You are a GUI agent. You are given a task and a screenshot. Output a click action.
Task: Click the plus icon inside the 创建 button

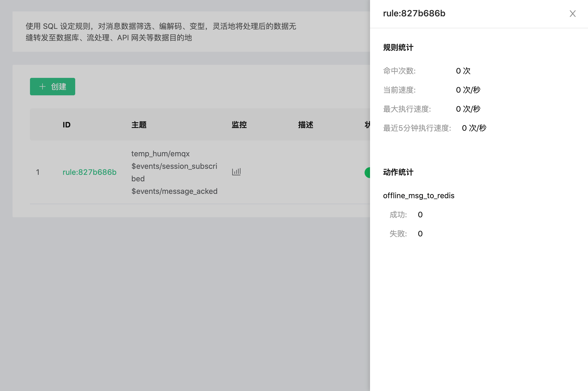click(x=42, y=86)
